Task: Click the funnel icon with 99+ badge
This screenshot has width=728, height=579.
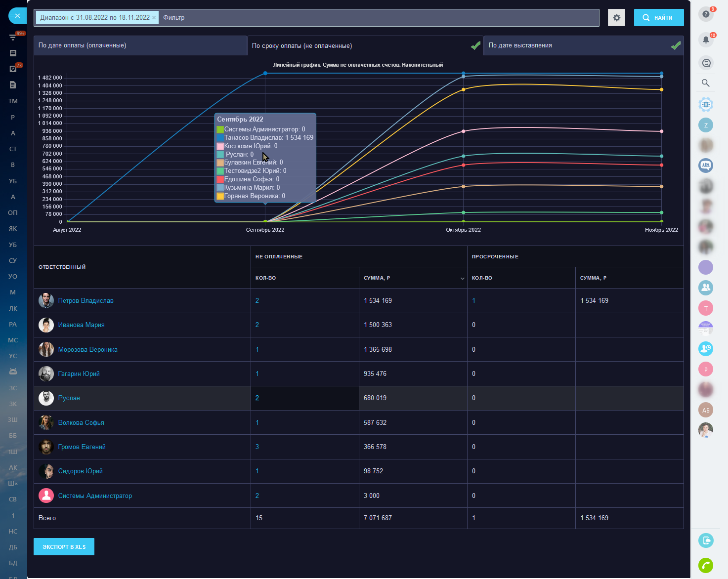Action: pos(13,37)
